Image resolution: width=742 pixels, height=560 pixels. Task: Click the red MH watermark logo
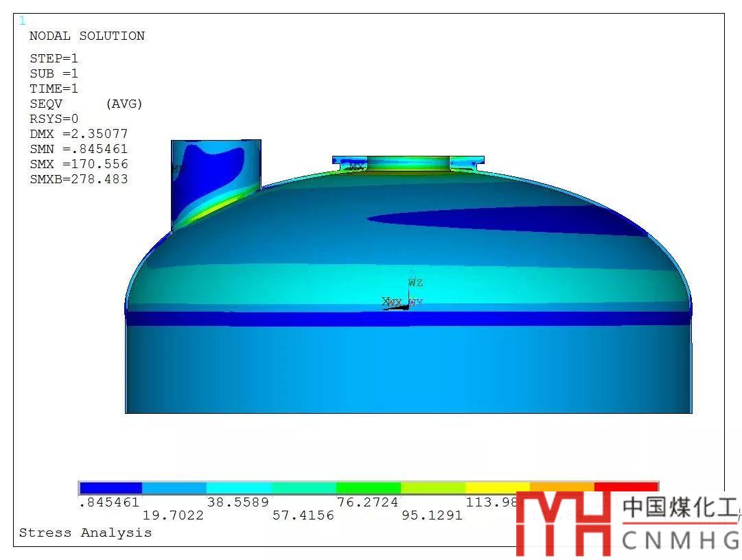(x=564, y=525)
